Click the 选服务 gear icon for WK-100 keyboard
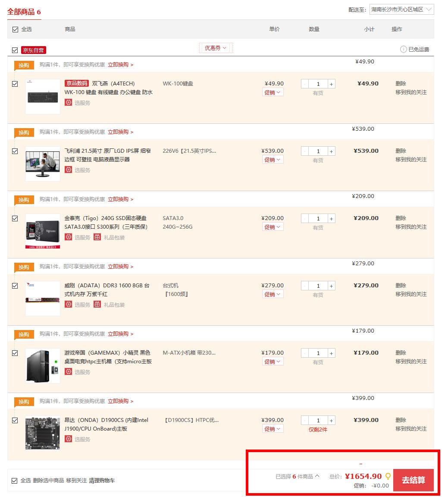 pos(69,102)
